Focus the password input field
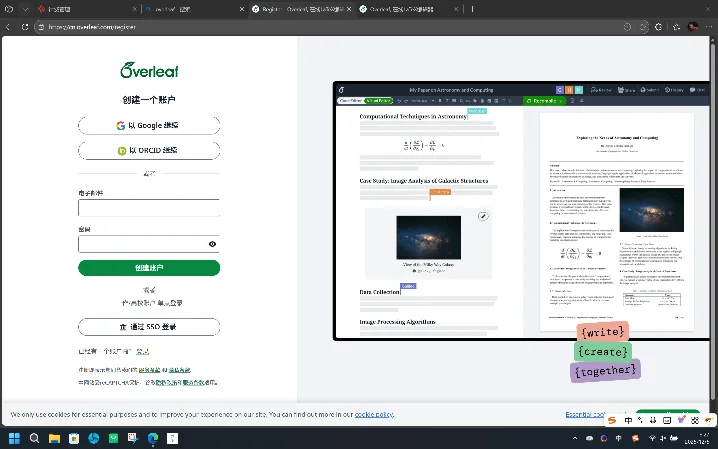 click(149, 244)
